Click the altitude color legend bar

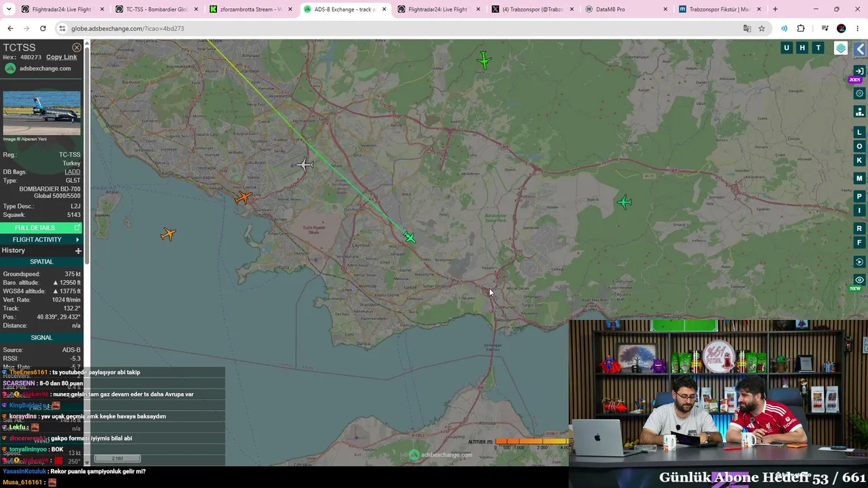coord(532,442)
